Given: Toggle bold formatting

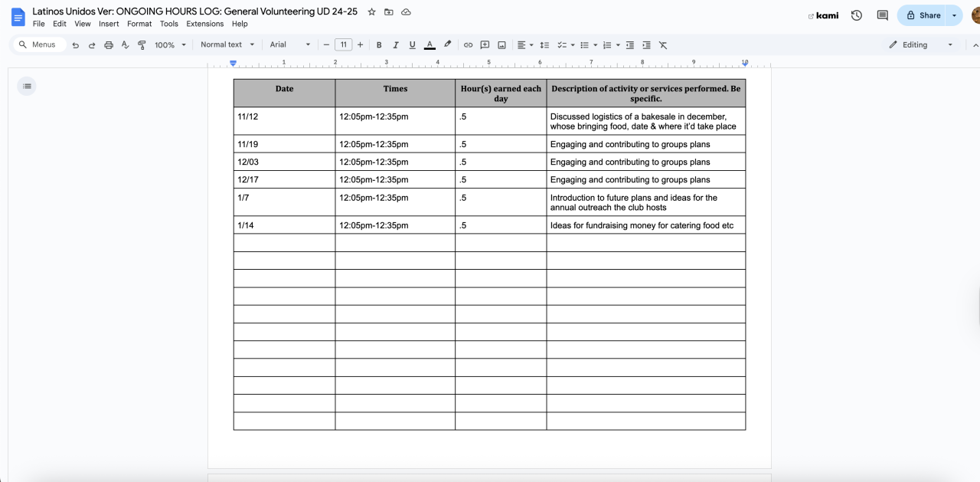Looking at the screenshot, I should [x=379, y=45].
